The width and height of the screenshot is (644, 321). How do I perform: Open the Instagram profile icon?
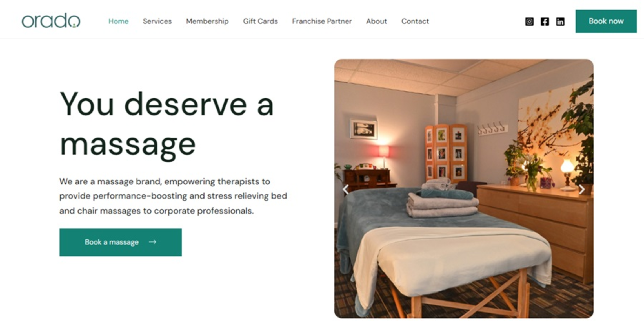pos(529,21)
